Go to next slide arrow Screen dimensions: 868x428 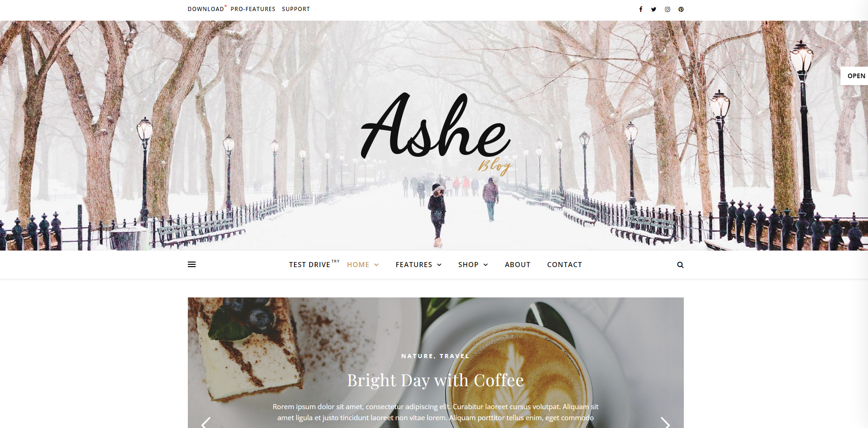pos(665,423)
